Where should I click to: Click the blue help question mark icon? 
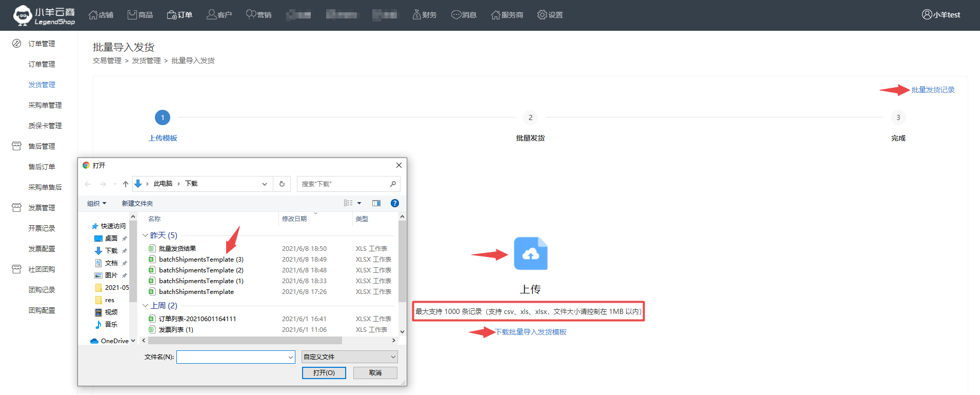click(x=394, y=203)
